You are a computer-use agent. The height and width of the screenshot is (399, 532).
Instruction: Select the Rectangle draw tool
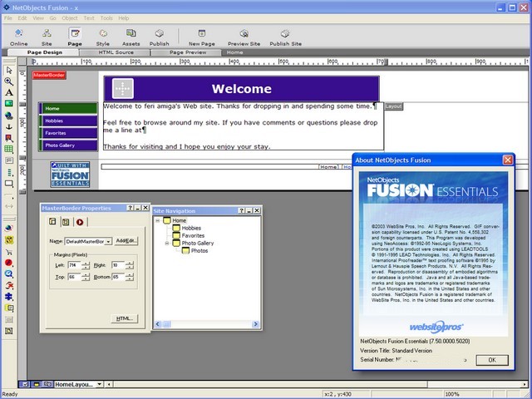[9, 184]
